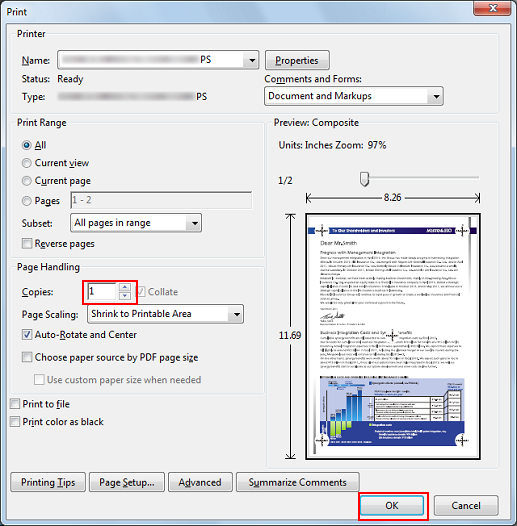Confirm printing with OK
Image resolution: width=517 pixels, height=526 pixels.
point(392,506)
